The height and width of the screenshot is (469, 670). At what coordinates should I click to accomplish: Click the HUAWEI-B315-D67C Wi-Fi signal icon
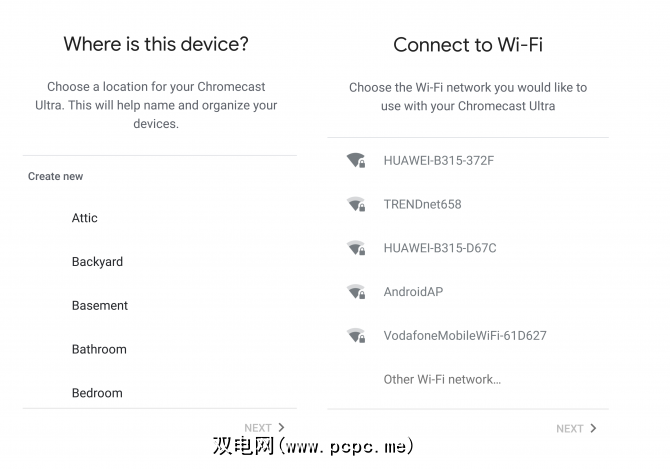coord(355,248)
